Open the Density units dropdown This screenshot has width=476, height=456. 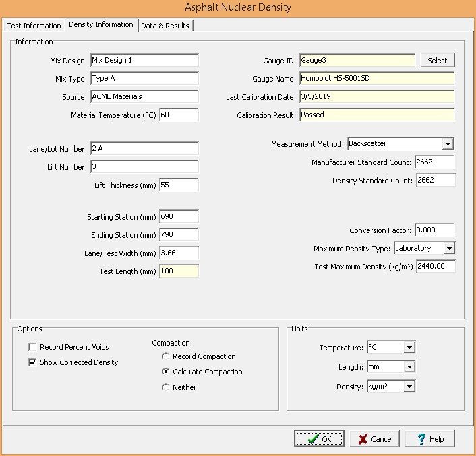click(x=409, y=387)
